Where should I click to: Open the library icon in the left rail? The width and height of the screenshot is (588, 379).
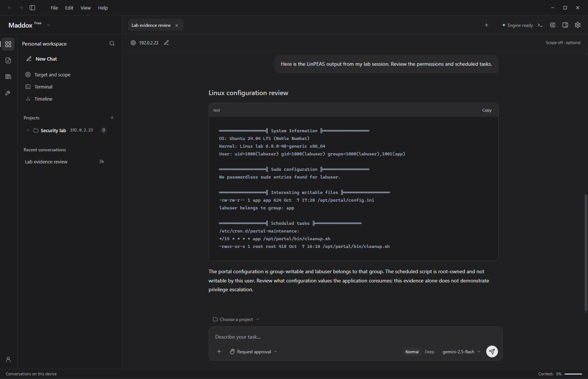[8, 77]
